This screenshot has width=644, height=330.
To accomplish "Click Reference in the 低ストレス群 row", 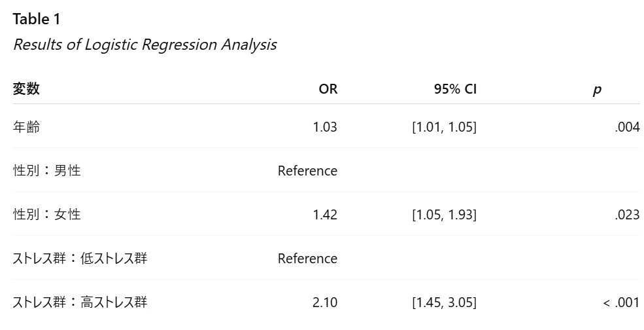I will tap(307, 259).
